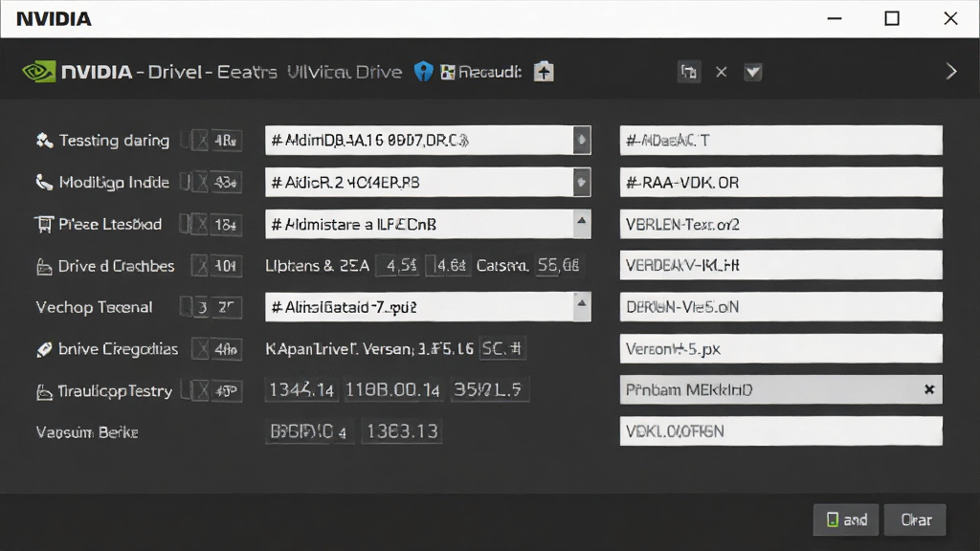Click the Moditigo Indde wrench icon
This screenshot has width=980, height=551.
pos(44,183)
